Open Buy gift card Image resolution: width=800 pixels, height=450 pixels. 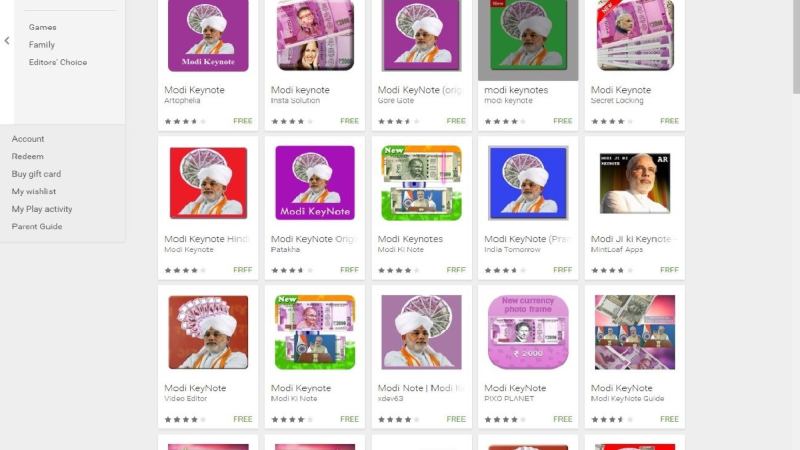point(36,174)
